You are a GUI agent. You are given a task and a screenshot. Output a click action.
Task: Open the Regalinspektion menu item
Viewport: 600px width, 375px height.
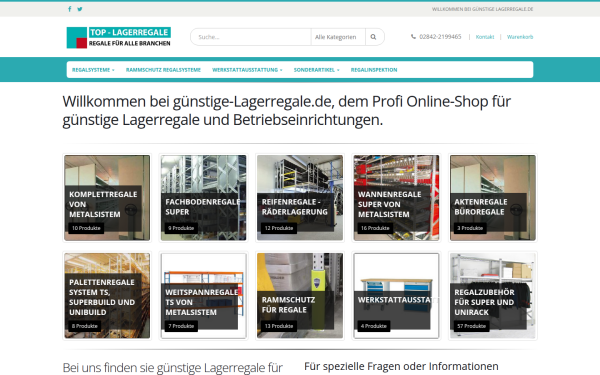(x=374, y=70)
